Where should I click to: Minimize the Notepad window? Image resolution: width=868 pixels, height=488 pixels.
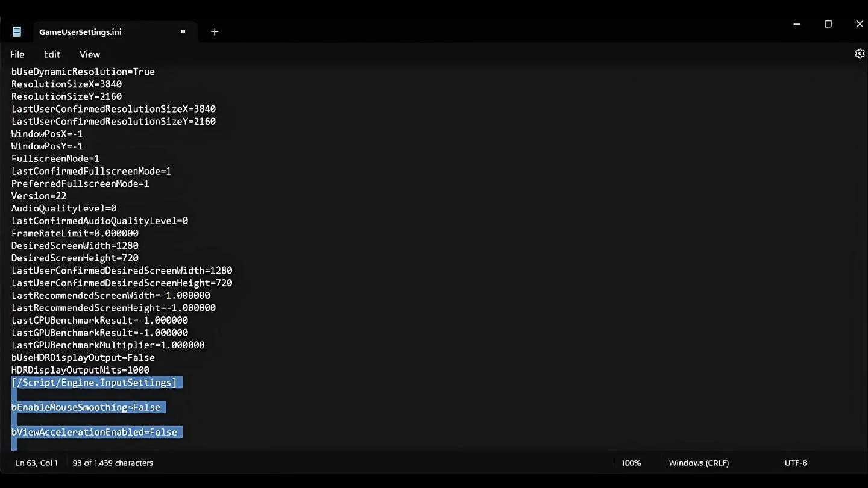tap(797, 24)
